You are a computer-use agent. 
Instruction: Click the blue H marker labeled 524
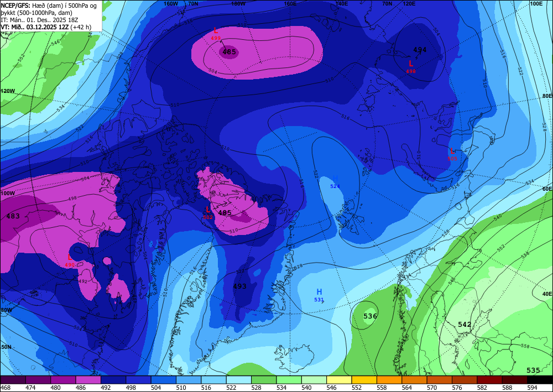(336, 179)
